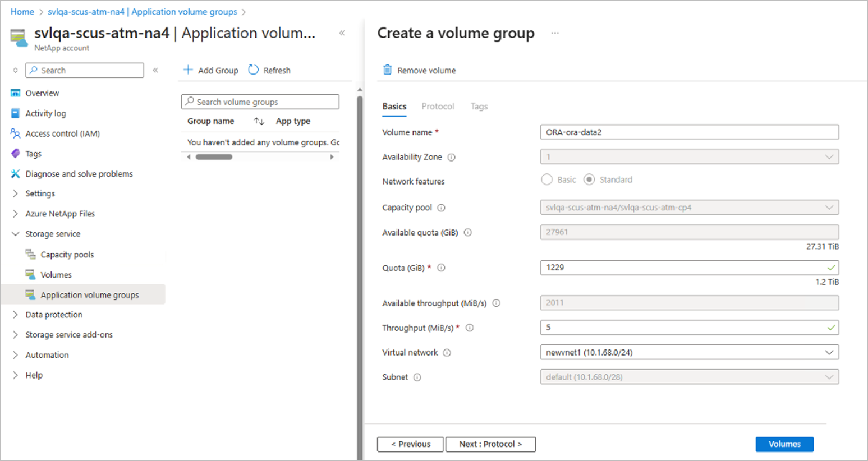This screenshot has height=461, width=868.
Task: Click the Add Group plus icon
Action: coord(189,70)
